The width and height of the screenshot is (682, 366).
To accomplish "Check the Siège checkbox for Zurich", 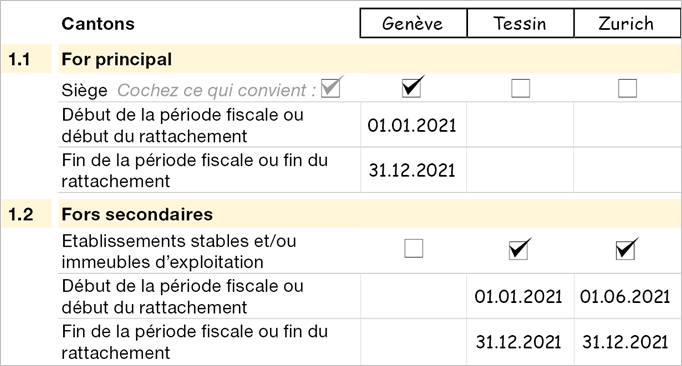I will pyautogui.click(x=627, y=88).
